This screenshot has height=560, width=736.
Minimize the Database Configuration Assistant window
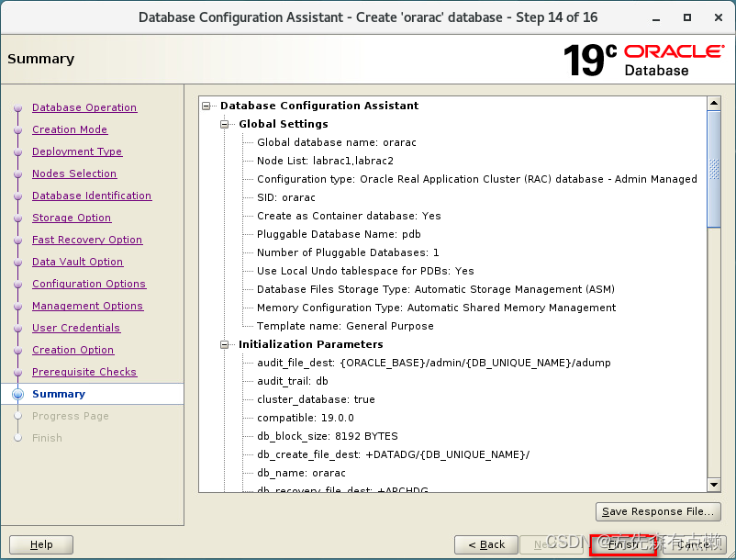[x=656, y=17]
